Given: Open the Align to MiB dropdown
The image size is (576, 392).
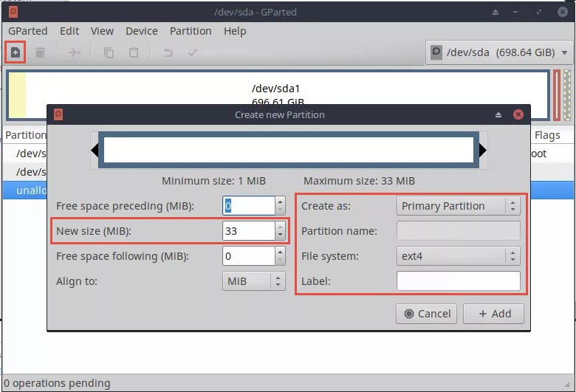Looking at the screenshot, I should coord(253,281).
